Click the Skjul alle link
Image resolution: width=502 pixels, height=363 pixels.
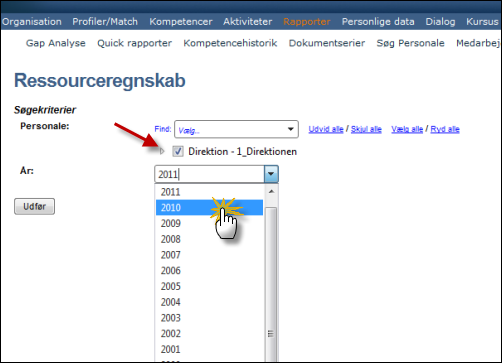[x=366, y=129]
